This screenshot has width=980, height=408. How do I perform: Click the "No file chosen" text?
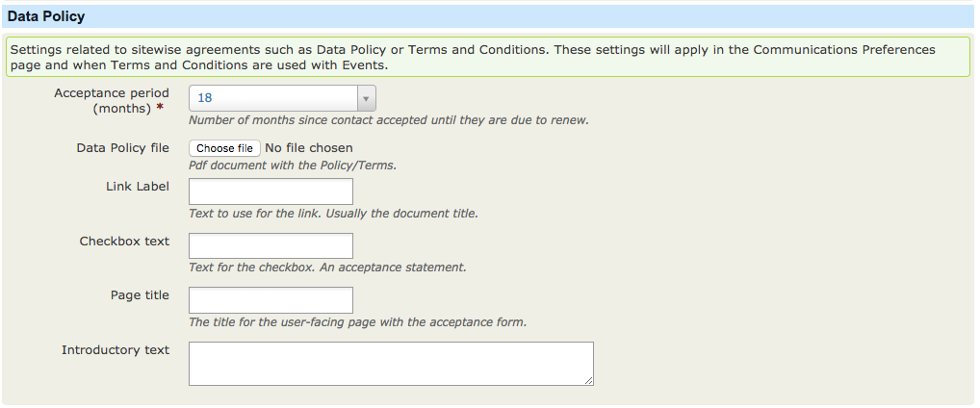coord(309,148)
